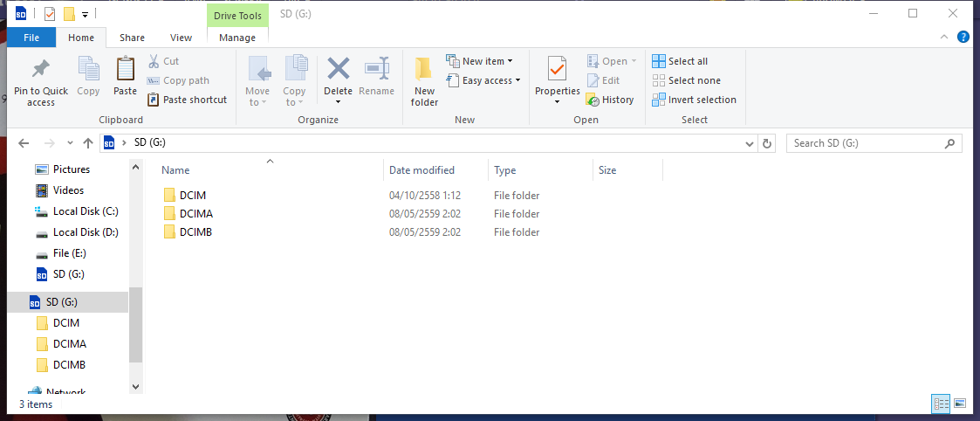
Task: Go Up one folder level
Action: pos(88,143)
